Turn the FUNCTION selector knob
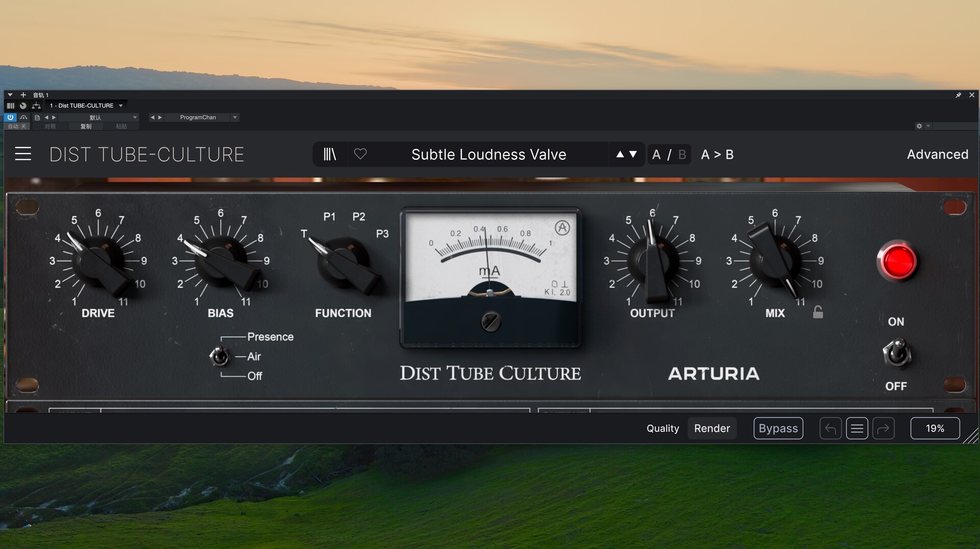The width and height of the screenshot is (980, 549). (345, 263)
